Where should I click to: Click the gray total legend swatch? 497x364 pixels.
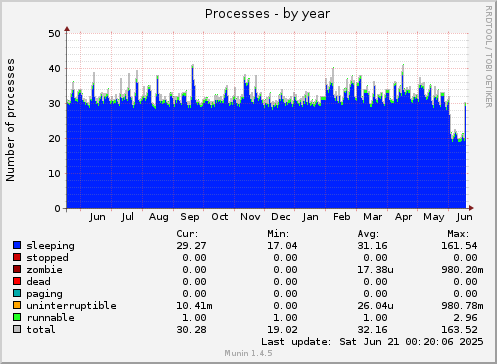click(x=17, y=329)
